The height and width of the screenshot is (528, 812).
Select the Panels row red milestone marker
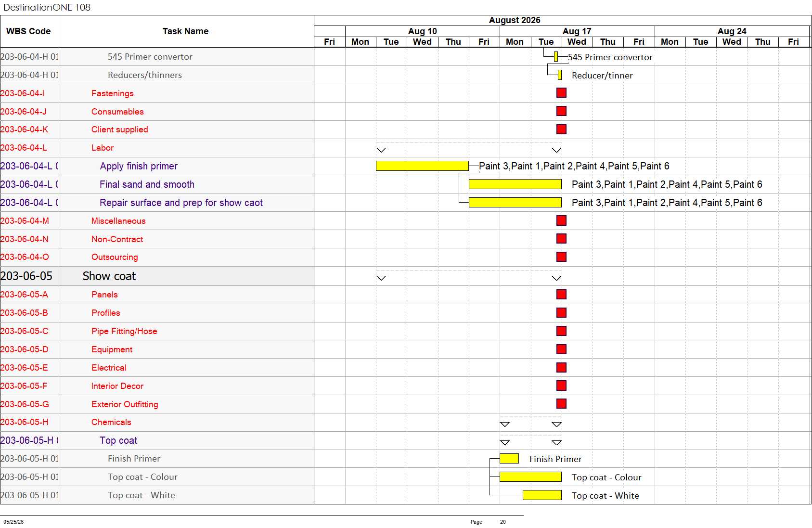point(561,295)
